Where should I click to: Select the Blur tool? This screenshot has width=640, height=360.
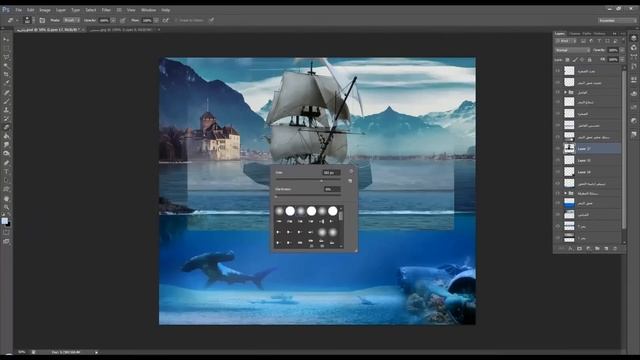(6, 144)
